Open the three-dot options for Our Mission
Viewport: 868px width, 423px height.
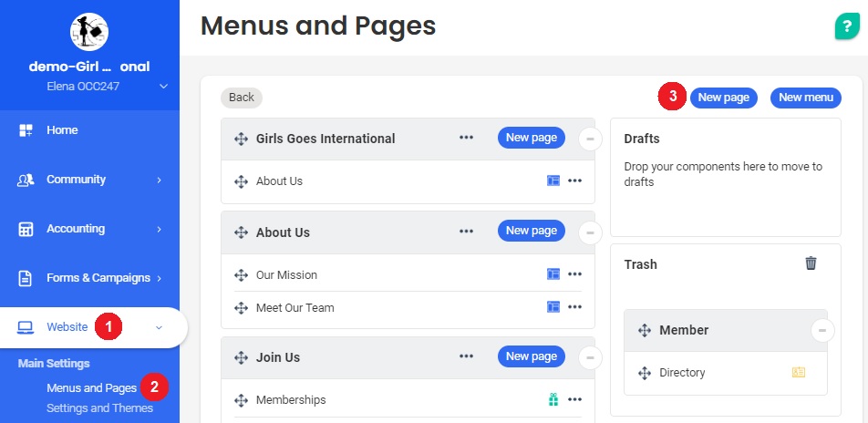click(x=574, y=274)
